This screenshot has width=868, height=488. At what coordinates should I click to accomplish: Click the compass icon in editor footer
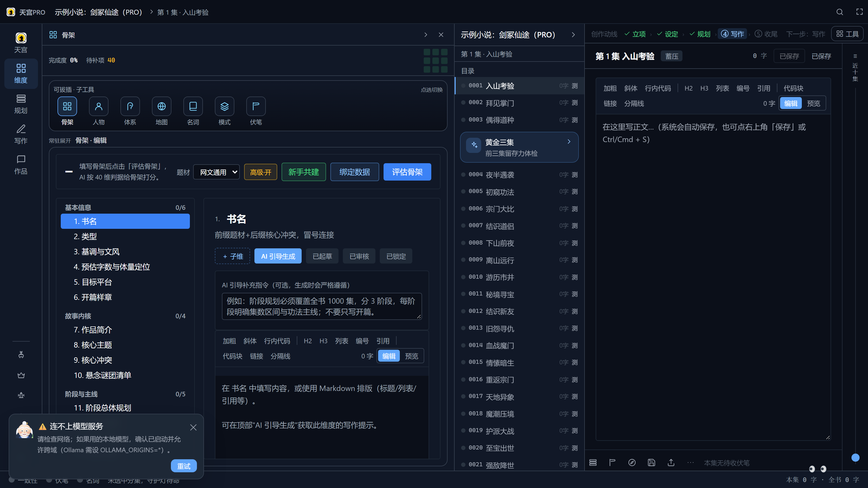(632, 463)
